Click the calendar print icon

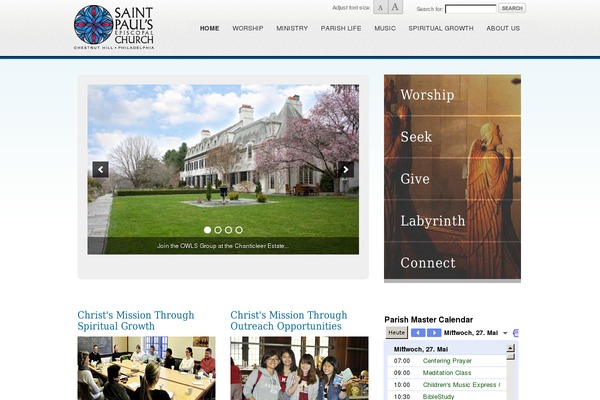point(515,333)
